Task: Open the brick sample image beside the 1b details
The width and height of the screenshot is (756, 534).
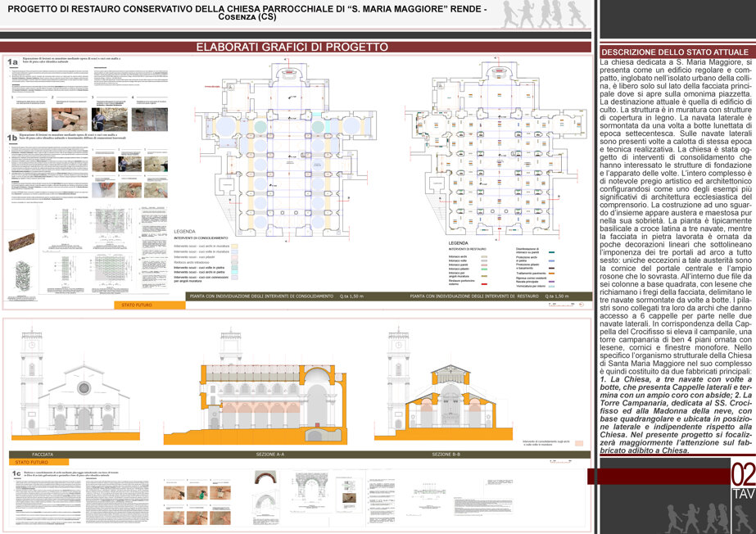Action: tap(21, 242)
